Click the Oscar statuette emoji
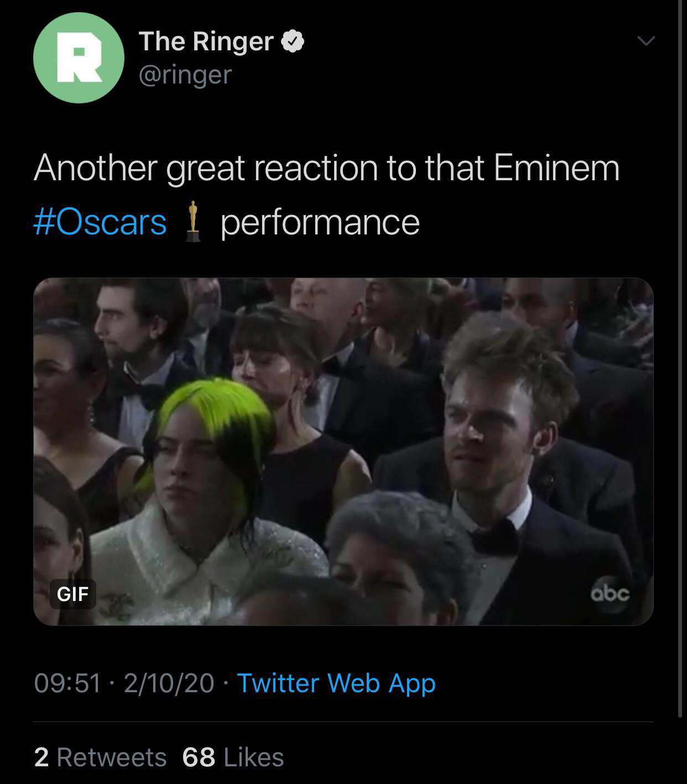The width and height of the screenshot is (687, 784). [192, 222]
